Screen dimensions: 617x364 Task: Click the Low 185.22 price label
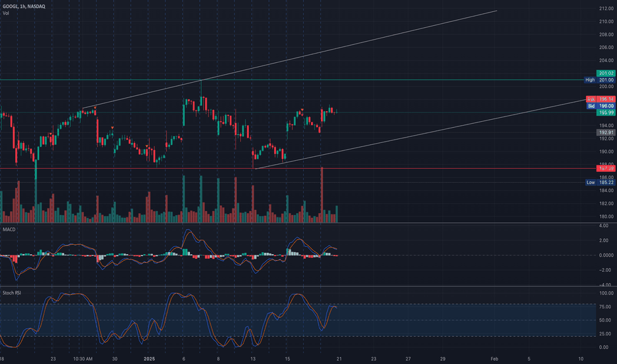pos(600,183)
